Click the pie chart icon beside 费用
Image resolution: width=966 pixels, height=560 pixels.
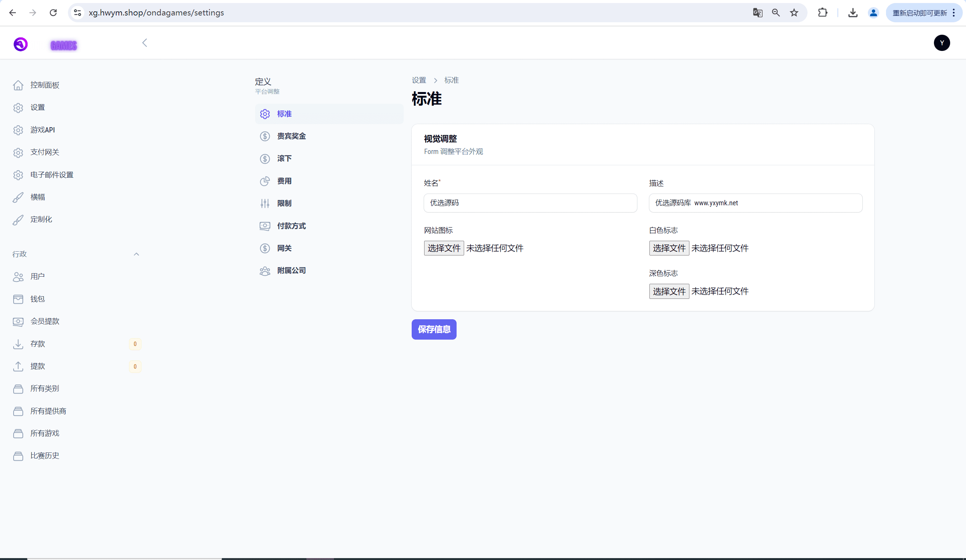(265, 181)
